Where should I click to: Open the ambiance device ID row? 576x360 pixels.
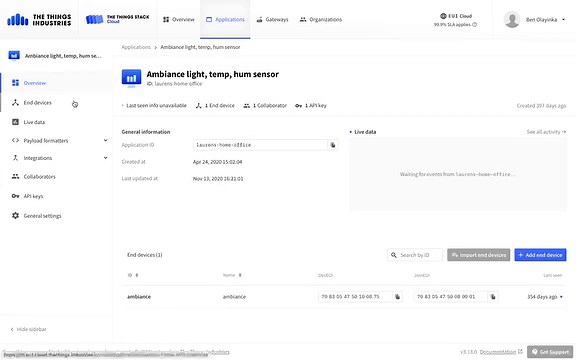139,296
